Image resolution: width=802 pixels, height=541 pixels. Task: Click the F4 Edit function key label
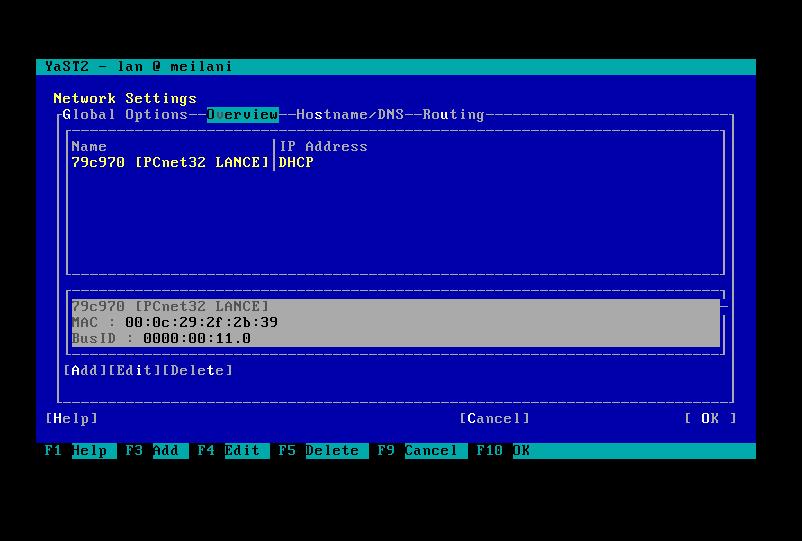click(233, 450)
